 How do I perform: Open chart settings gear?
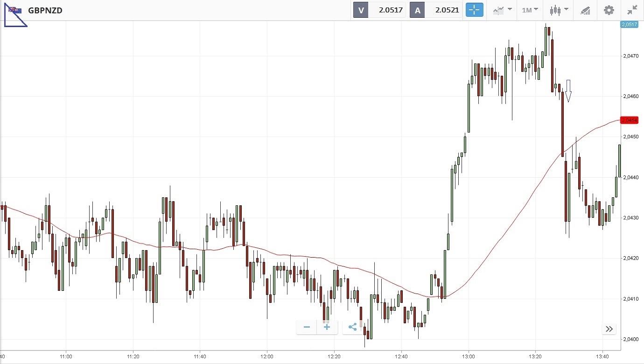point(609,10)
